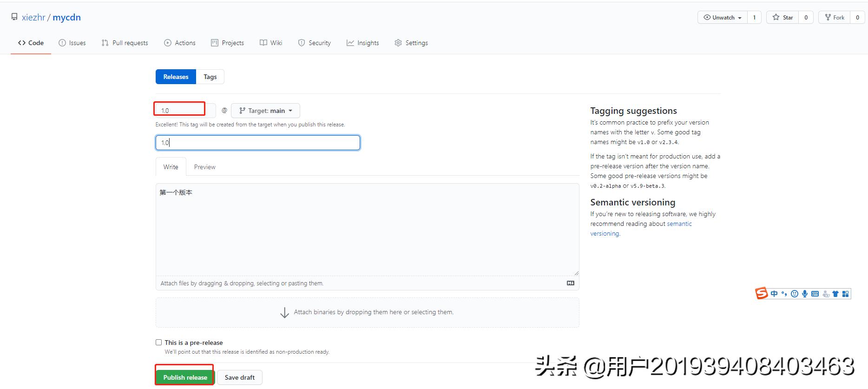Open the Pull requests tab

click(x=125, y=43)
